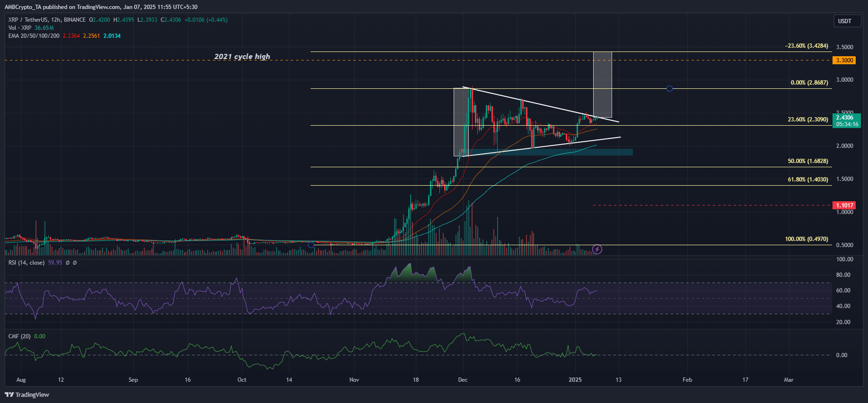Select the EMA 20/50/100/200 indicator legend

(x=34, y=36)
